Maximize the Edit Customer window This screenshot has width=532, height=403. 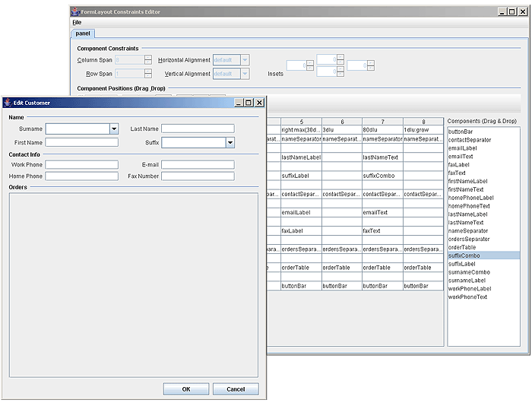pos(249,103)
